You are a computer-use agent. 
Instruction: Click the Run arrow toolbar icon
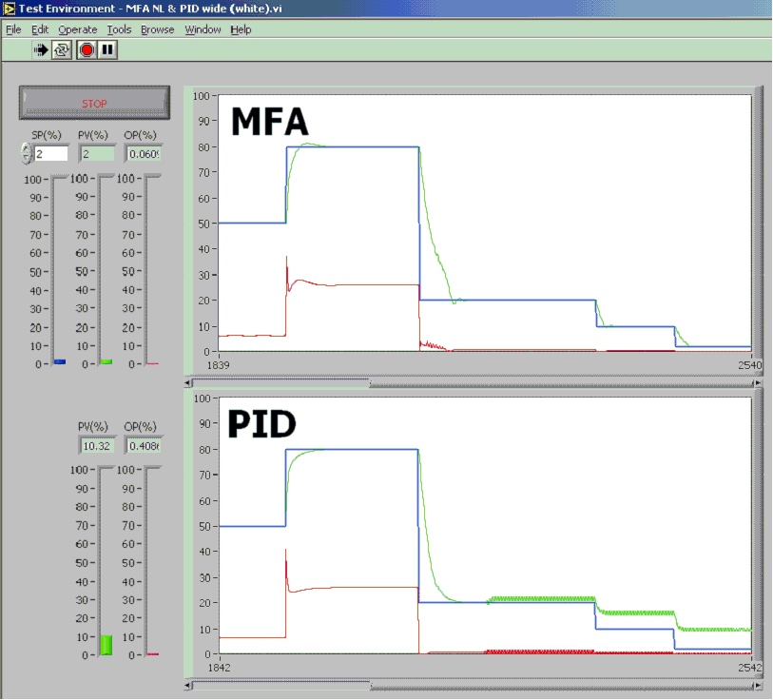point(41,49)
